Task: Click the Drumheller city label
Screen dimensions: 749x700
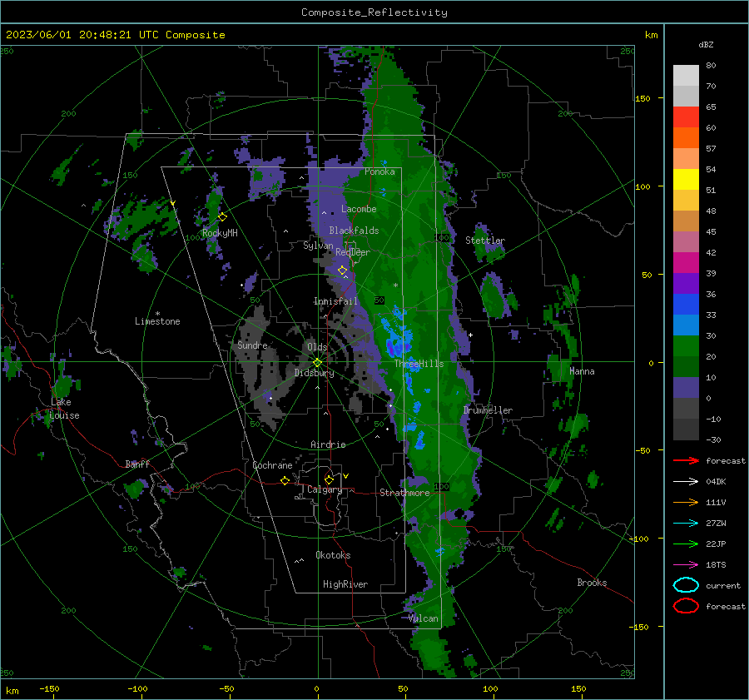Action: coord(488,410)
